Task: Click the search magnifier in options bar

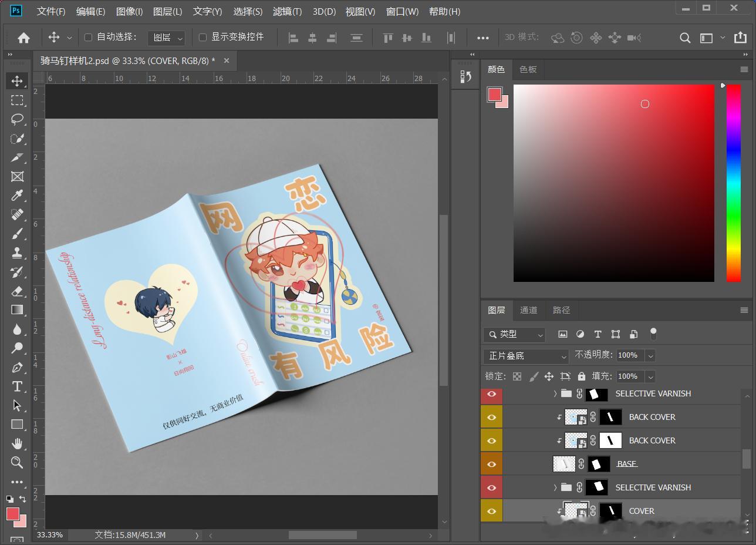Action: click(x=685, y=38)
